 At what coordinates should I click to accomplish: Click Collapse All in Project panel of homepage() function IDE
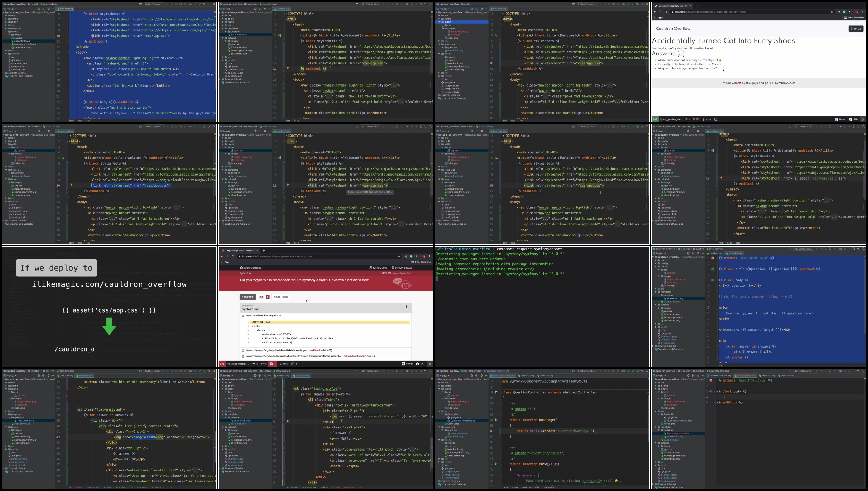coord(476,375)
